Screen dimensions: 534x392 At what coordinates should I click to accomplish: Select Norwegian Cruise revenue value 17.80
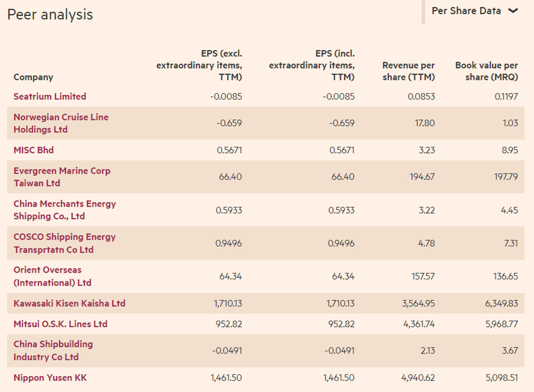click(x=424, y=123)
